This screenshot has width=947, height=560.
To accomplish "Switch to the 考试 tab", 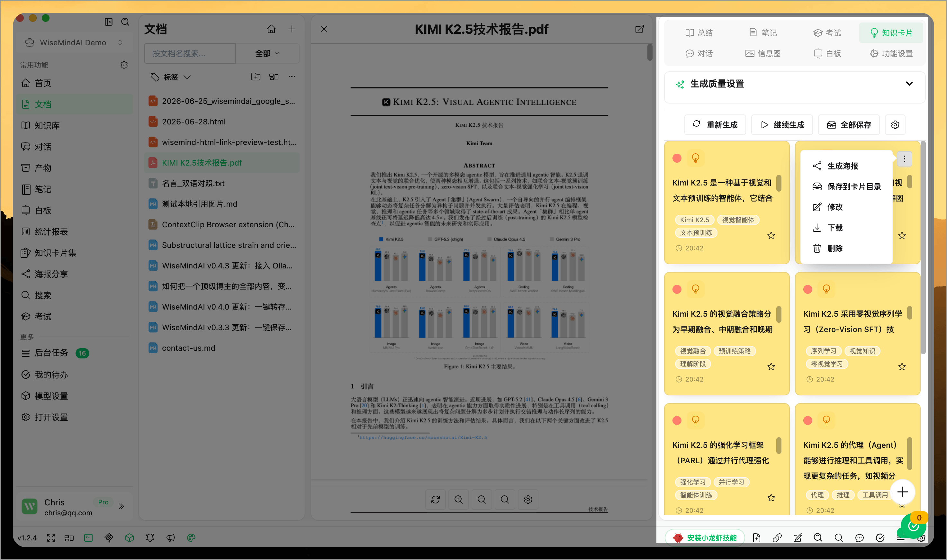I will click(x=827, y=33).
